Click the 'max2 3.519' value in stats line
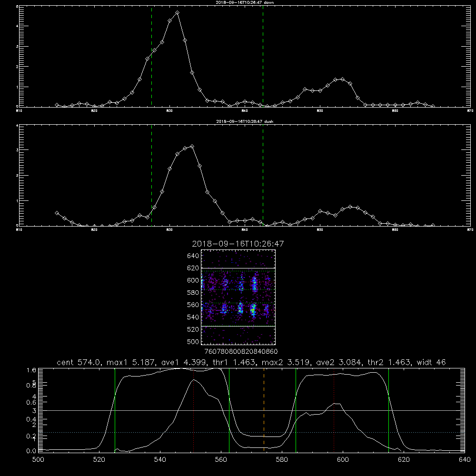Screen dimensions: 476x476 point(286,362)
